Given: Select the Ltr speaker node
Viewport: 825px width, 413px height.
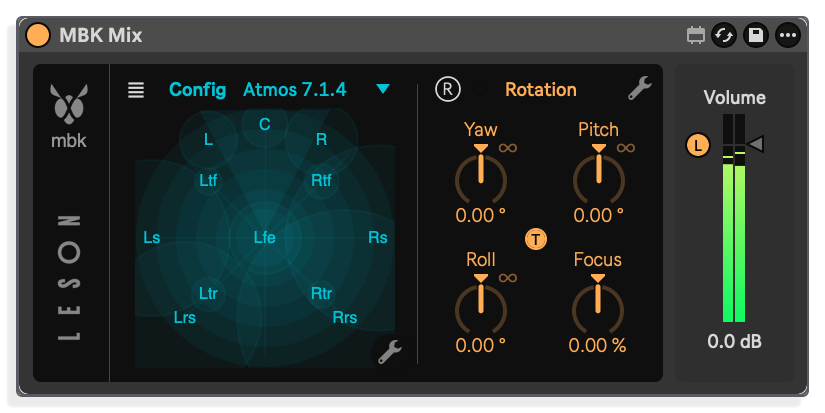Looking at the screenshot, I should pos(208,293).
